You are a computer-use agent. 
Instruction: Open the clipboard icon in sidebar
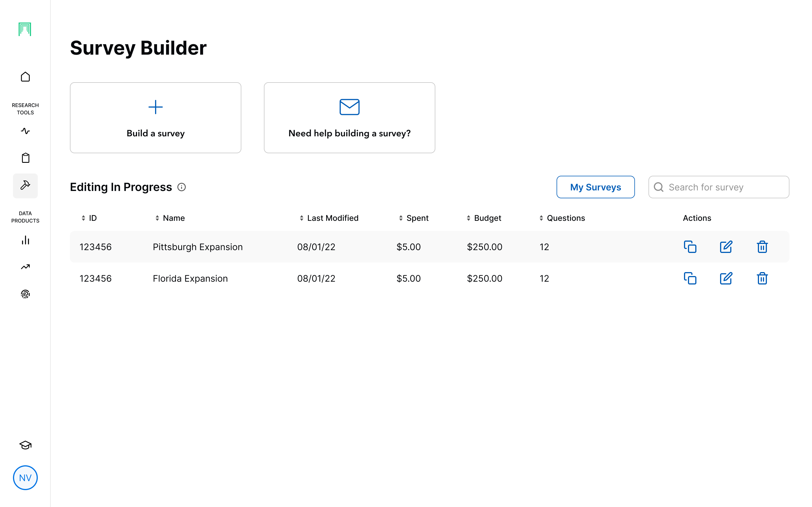(25, 158)
